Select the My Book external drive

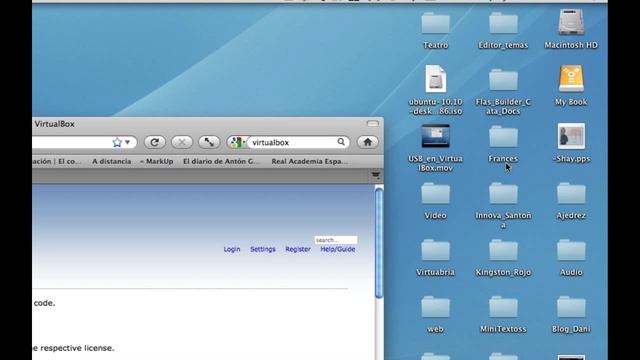[x=571, y=78]
